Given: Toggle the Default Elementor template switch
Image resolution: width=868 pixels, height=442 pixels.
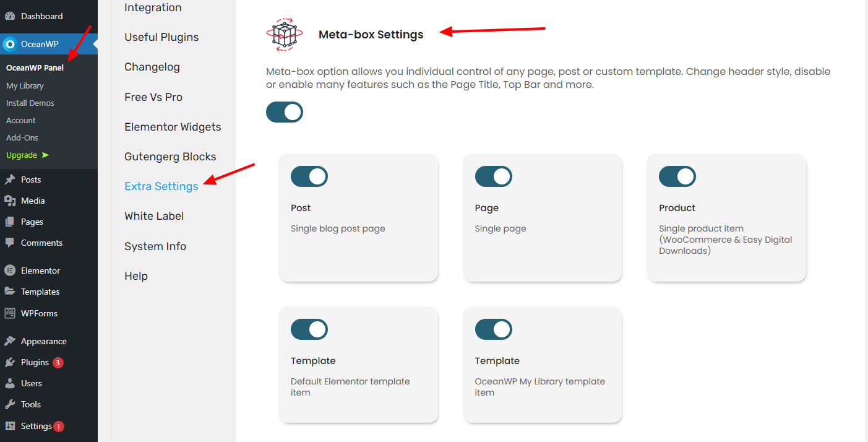Looking at the screenshot, I should tap(309, 329).
